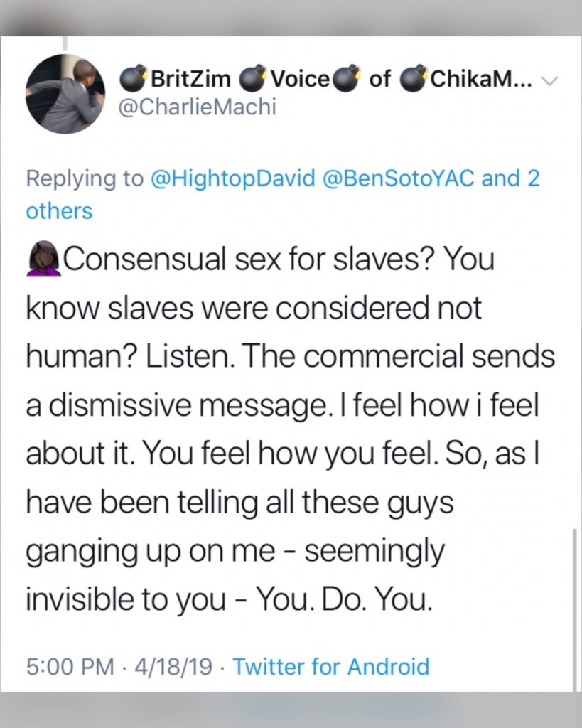Click the 'Replying to' label
Image resolution: width=582 pixels, height=728 pixels.
(85, 178)
